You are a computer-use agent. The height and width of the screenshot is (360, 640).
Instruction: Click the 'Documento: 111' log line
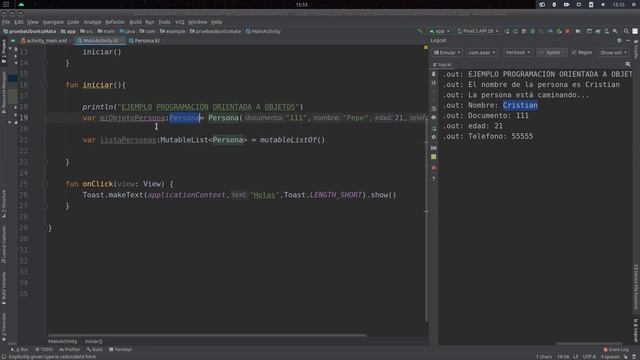coord(486,116)
